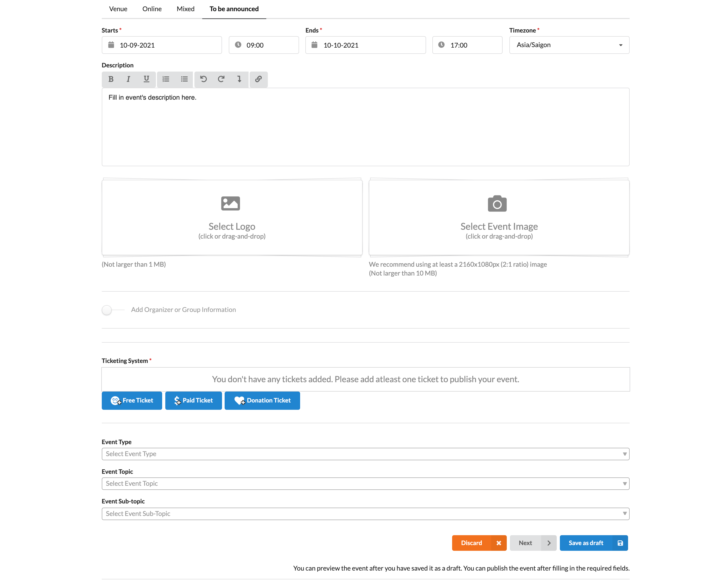715x588 pixels.
Task: Undo last change in description editor
Action: [203, 79]
